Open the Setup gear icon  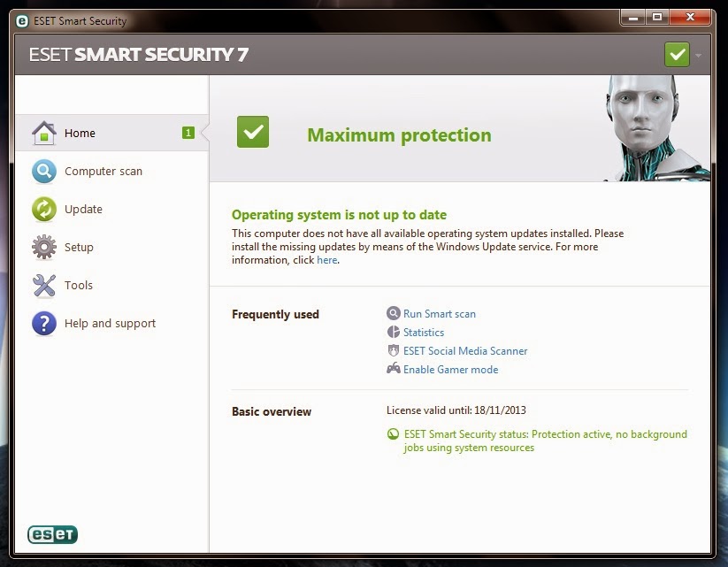44,247
